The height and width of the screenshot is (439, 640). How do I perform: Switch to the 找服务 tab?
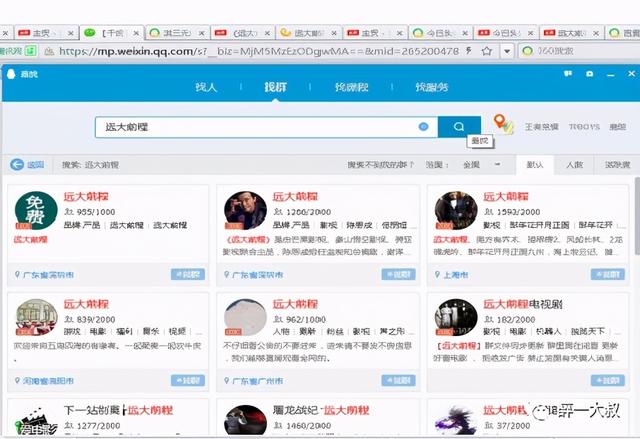431,87
